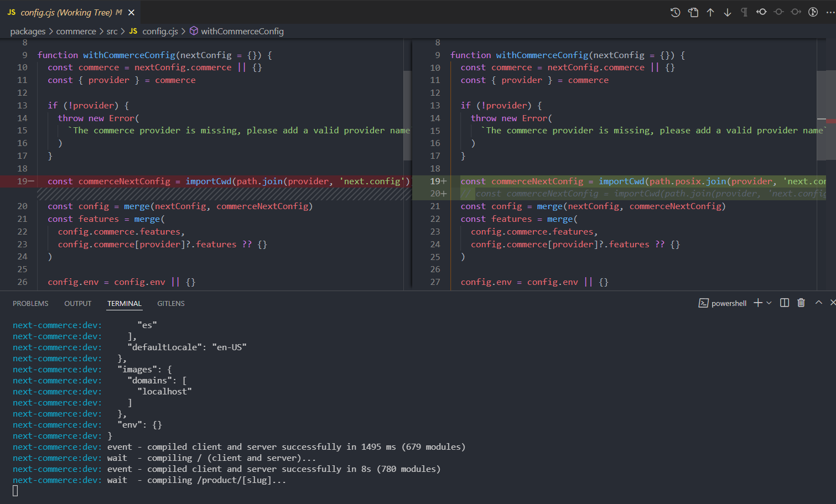Click 'throw new Error(' in the left editor

(x=98, y=118)
